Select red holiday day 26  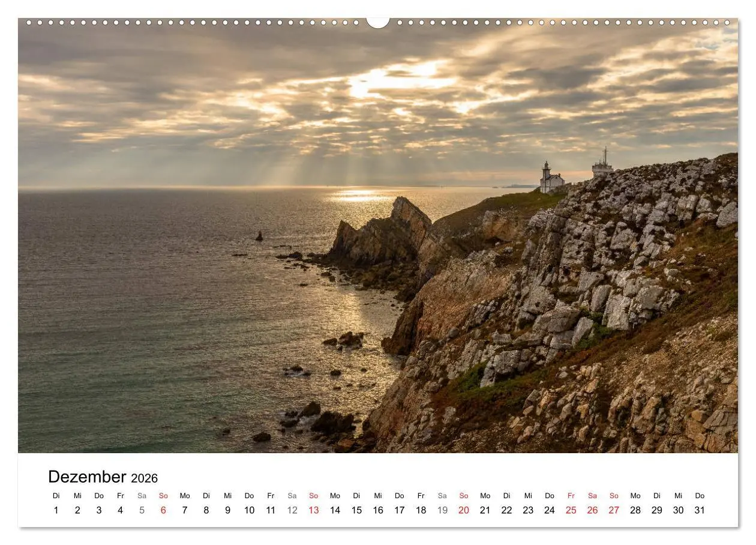coord(593,510)
